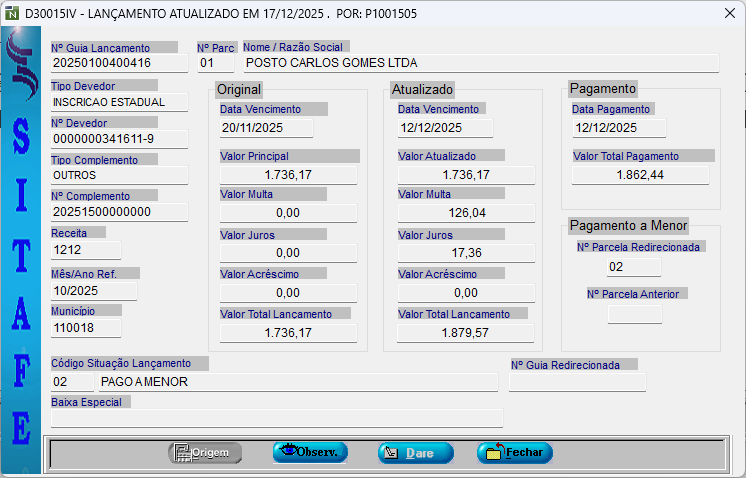Click the empty Nº Parcela Anterior field
The width and height of the screenshot is (746, 478).
coord(634,314)
